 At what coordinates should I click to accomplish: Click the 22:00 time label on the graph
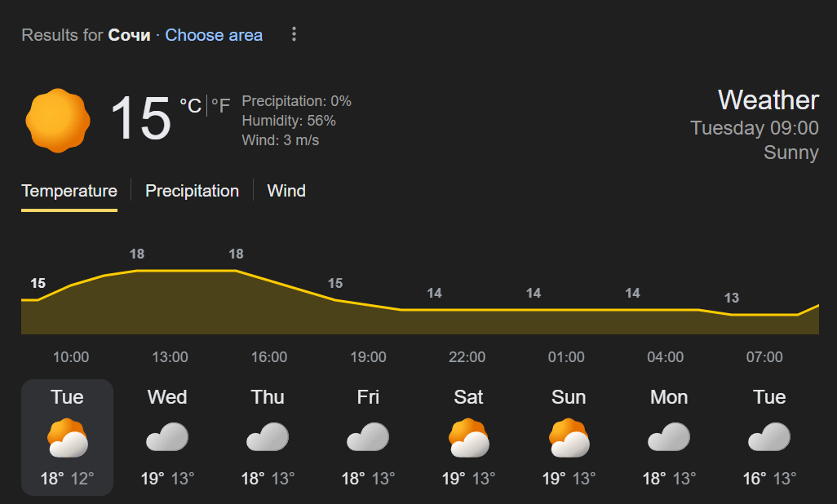point(467,356)
